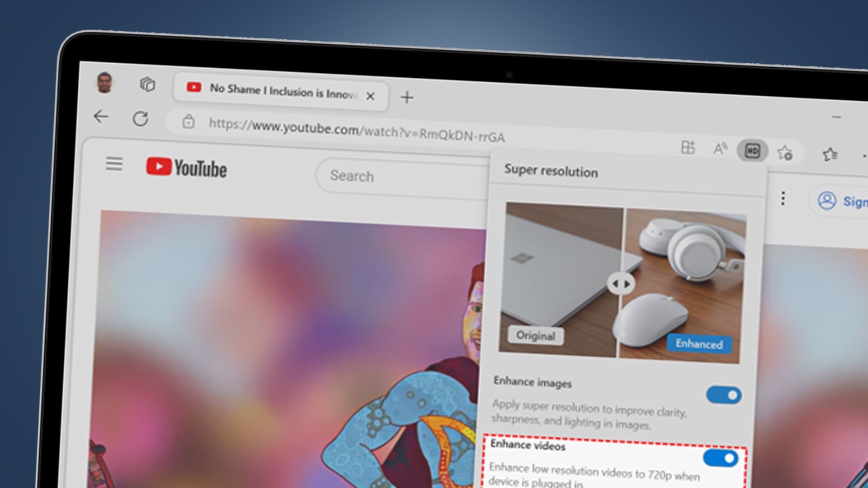This screenshot has width=868, height=488.
Task: Click the YouTube Search input field
Action: point(398,176)
